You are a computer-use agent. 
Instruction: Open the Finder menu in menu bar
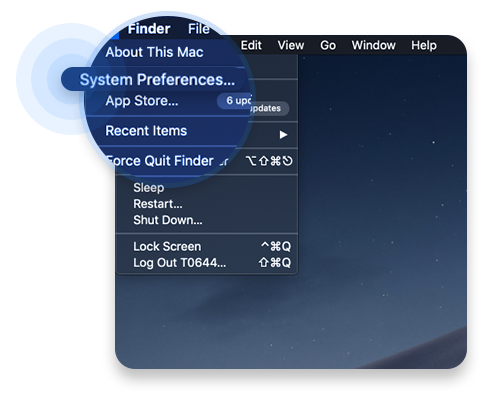149,29
